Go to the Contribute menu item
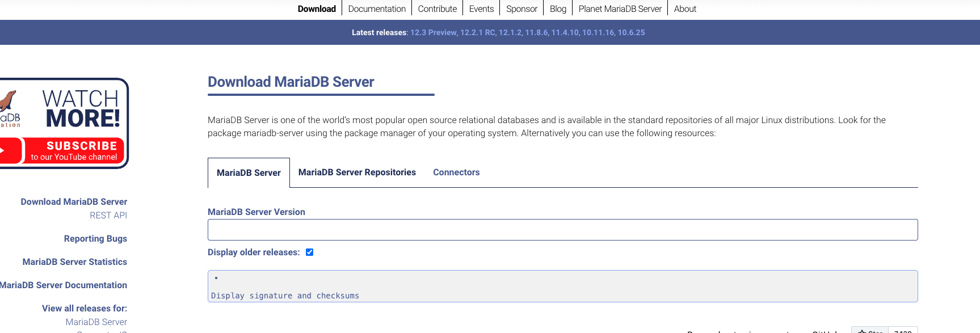Screen dimensions: 980x333 click(437, 9)
